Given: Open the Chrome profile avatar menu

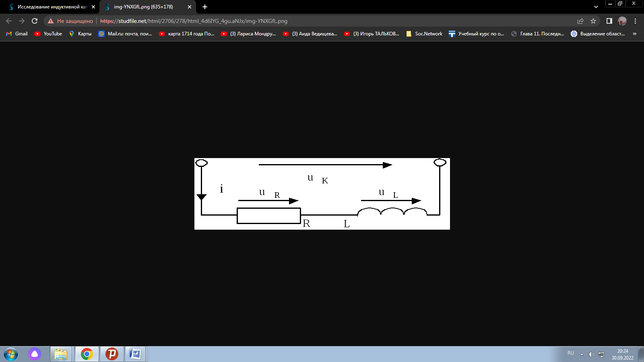Looking at the screenshot, I should pos(622,21).
